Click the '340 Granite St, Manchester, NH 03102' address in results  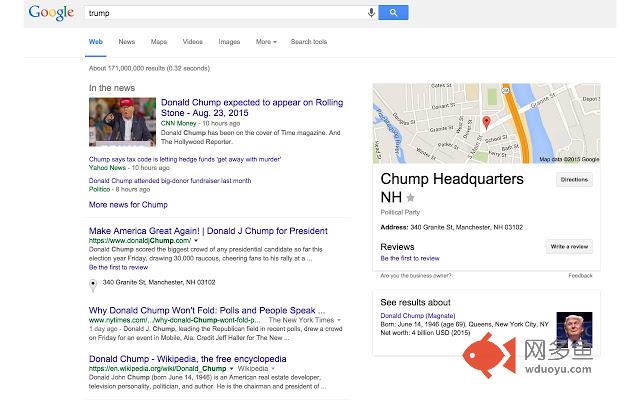click(159, 282)
